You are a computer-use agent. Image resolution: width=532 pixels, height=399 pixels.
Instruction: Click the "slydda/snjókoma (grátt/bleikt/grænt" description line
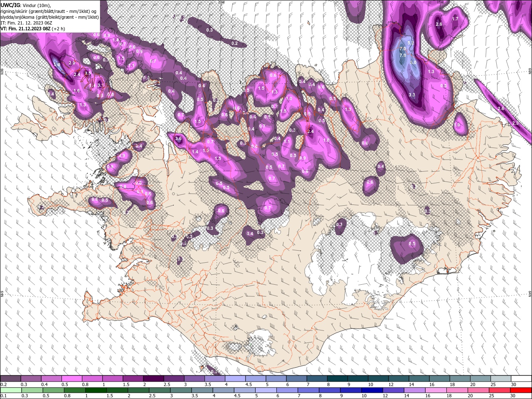(x=49, y=17)
